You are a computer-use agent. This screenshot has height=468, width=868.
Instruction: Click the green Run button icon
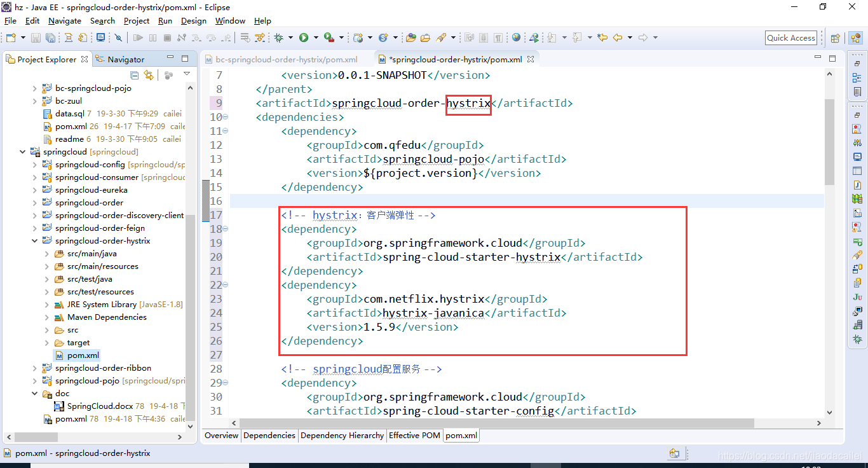304,38
